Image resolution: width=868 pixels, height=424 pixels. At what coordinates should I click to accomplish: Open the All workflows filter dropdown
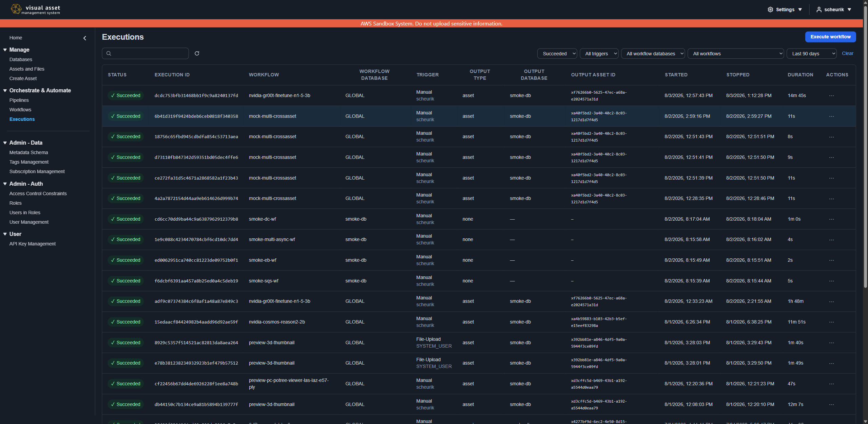736,54
